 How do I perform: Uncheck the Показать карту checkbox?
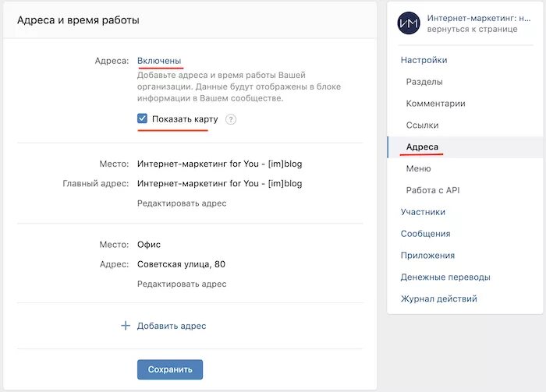142,118
